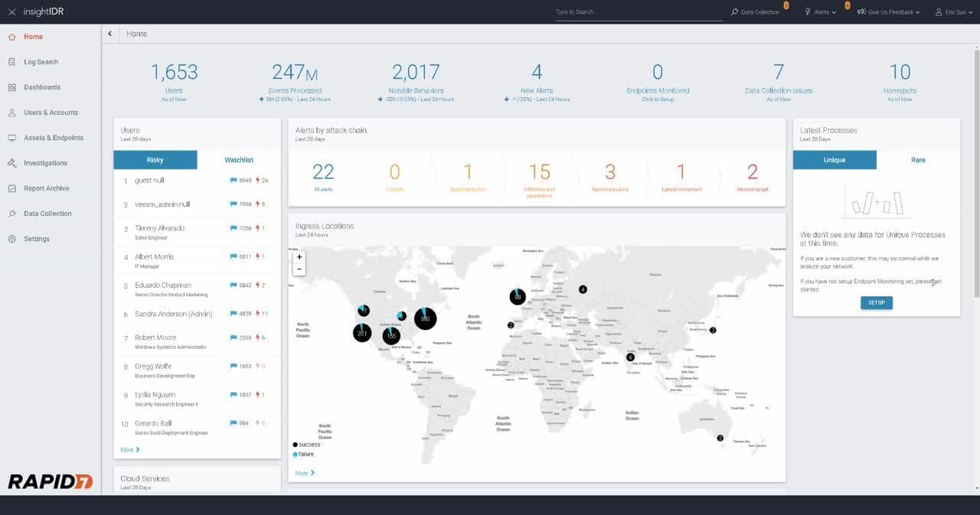
Task: Click the SETUP button in Latest Processes
Action: [877, 303]
